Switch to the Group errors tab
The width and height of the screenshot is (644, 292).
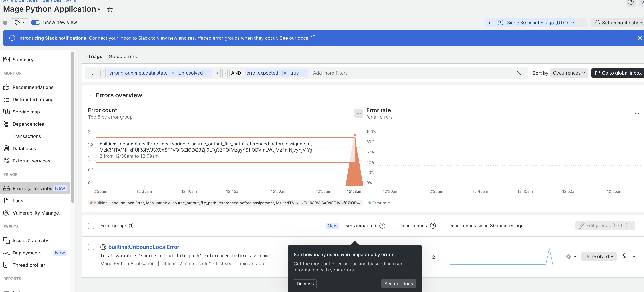[123, 57]
